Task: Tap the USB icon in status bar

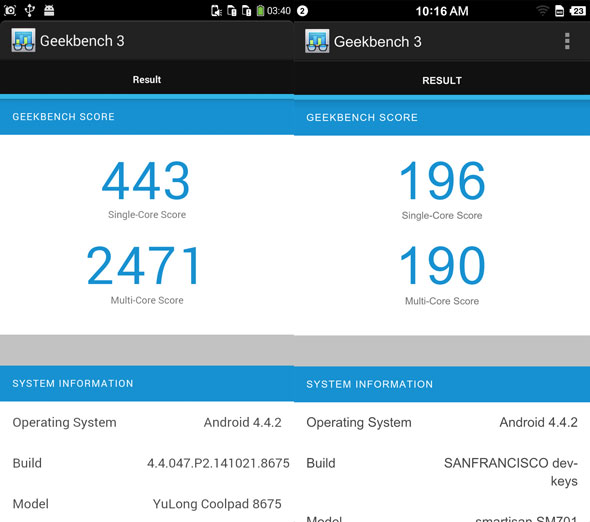Action: point(30,10)
